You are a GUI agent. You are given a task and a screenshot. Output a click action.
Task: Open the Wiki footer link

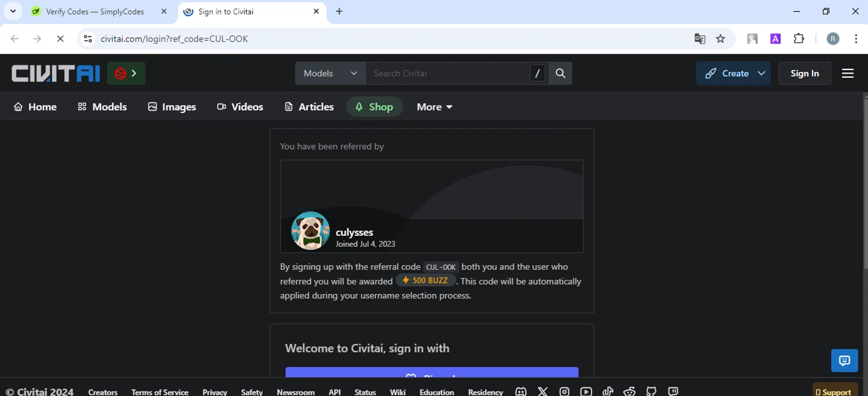[x=398, y=392]
